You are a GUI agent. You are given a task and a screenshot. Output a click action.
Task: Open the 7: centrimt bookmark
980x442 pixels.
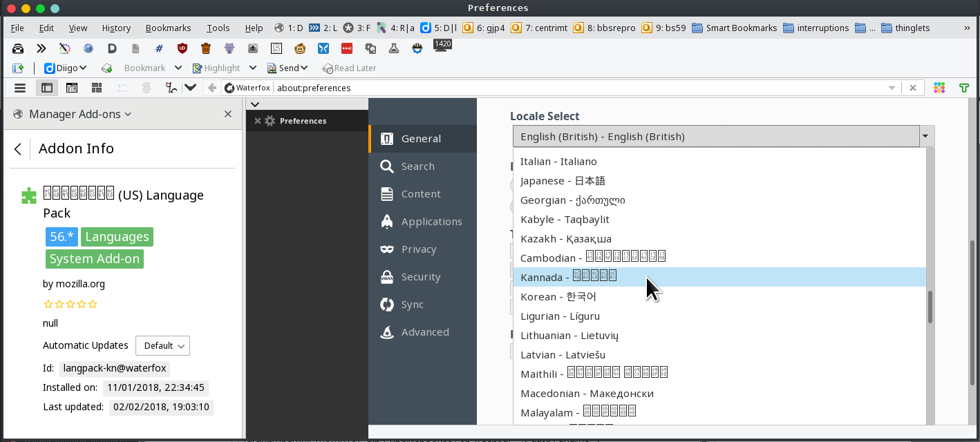click(539, 28)
